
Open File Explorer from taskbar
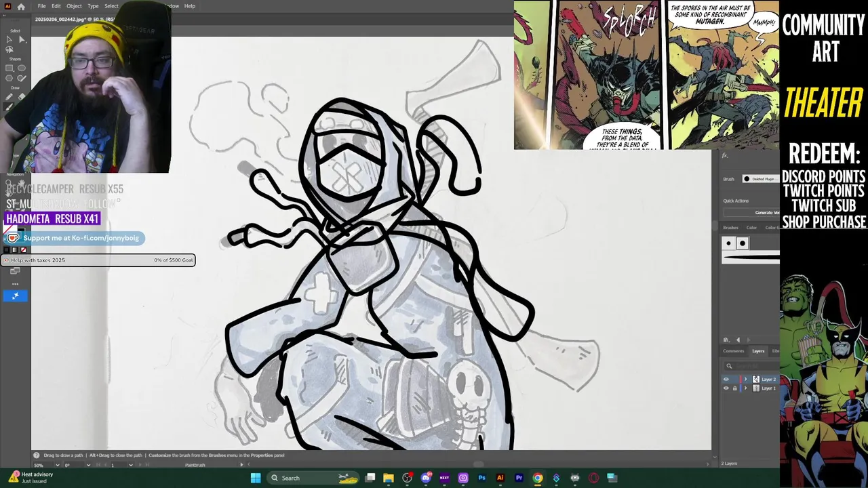tap(389, 478)
